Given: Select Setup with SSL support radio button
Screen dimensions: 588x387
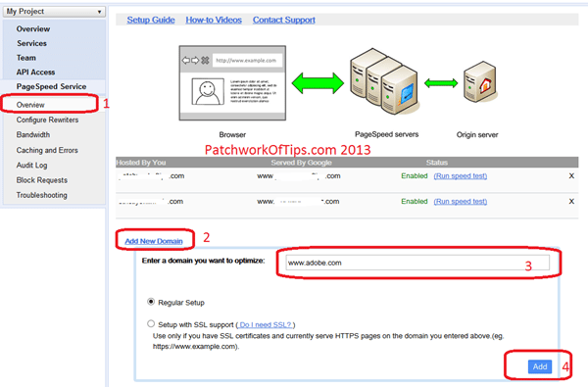Looking at the screenshot, I should pos(151,323).
